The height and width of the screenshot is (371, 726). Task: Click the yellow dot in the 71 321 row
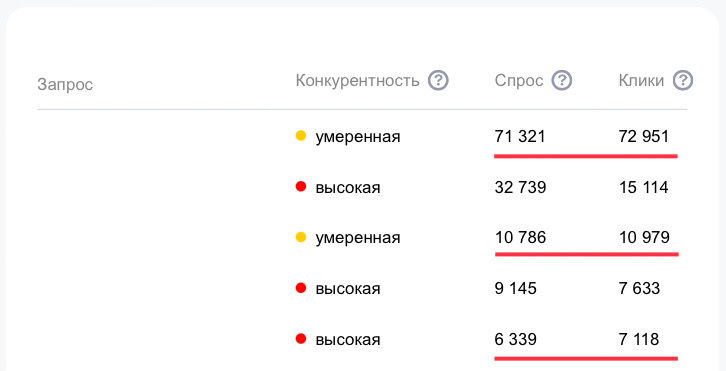[x=301, y=136]
